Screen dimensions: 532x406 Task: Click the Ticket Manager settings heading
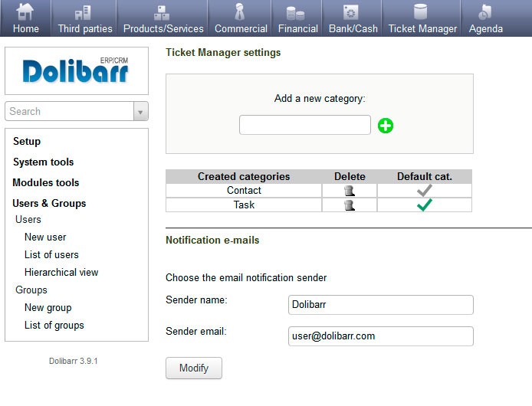[x=223, y=53]
